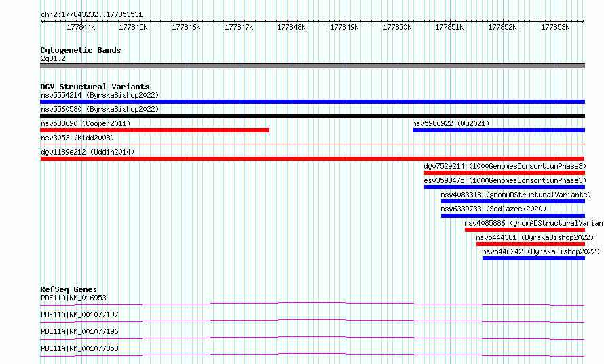Click the 177850k ruler tick label
The height and width of the screenshot is (364, 604).
397,27
